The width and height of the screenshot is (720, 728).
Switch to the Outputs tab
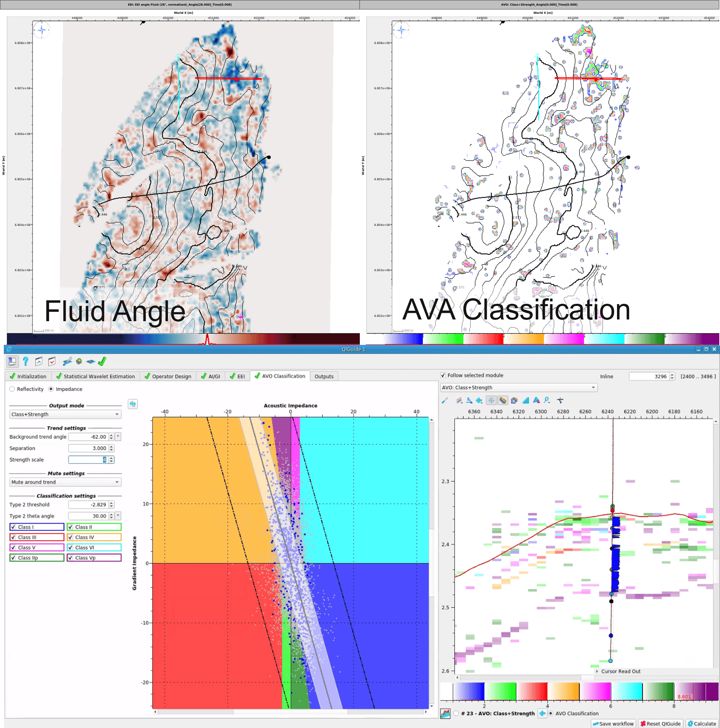pos(324,376)
